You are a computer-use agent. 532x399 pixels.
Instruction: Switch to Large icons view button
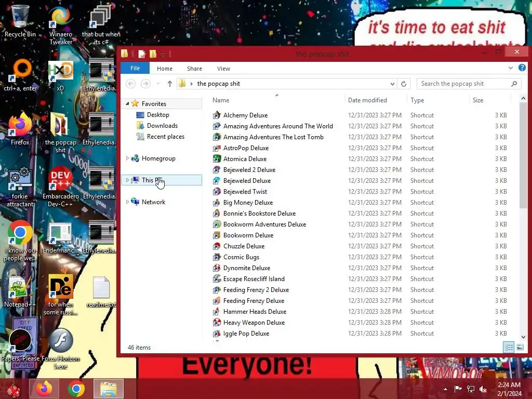click(x=520, y=347)
